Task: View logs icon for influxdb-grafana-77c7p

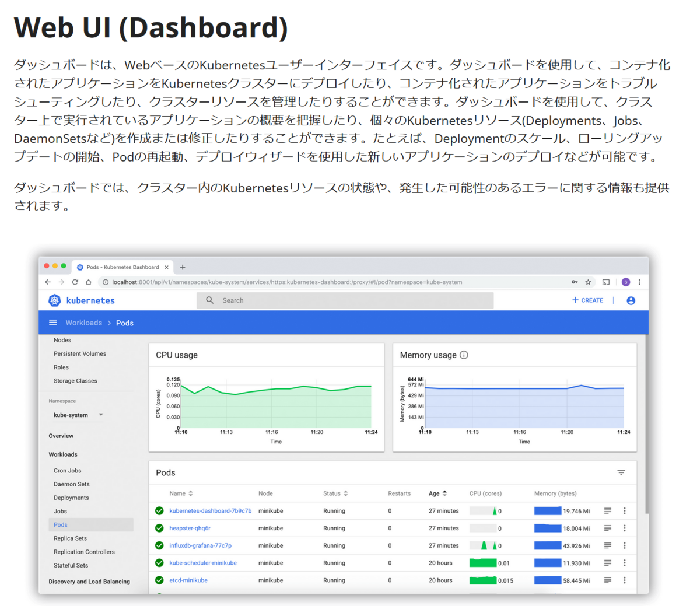Action: [x=607, y=545]
